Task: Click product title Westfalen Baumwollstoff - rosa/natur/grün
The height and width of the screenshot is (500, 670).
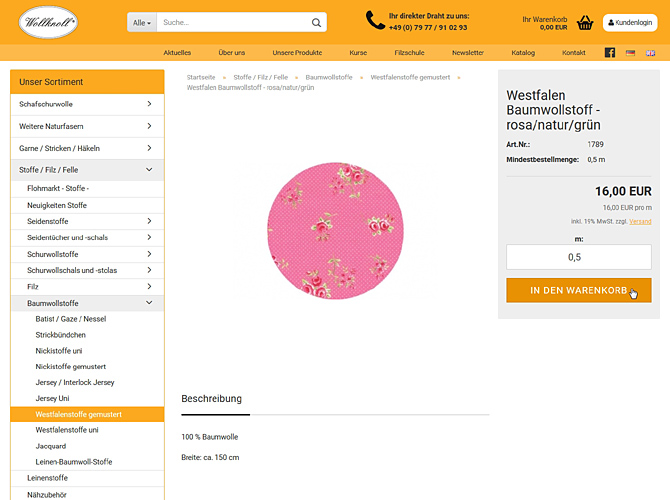Action: [553, 110]
